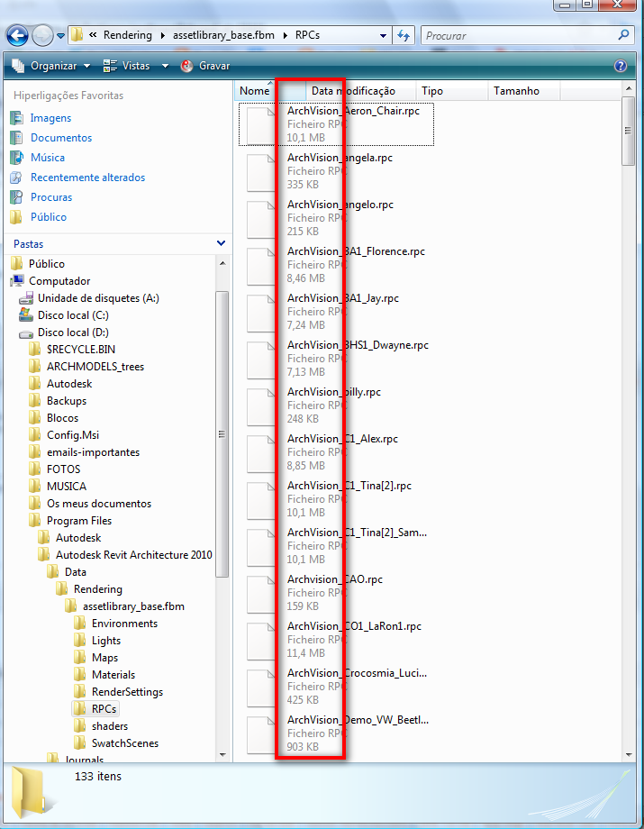644x829 pixels.
Task: Select $RECYCLE.BIN folder
Action: [x=80, y=350]
